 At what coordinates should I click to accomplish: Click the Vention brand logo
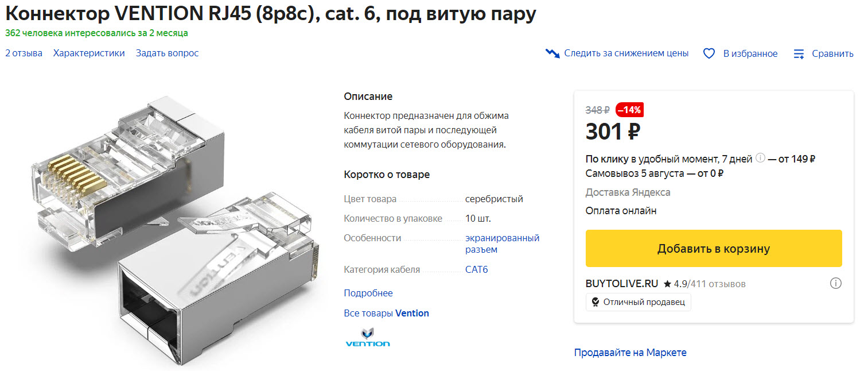pyautogui.click(x=367, y=337)
